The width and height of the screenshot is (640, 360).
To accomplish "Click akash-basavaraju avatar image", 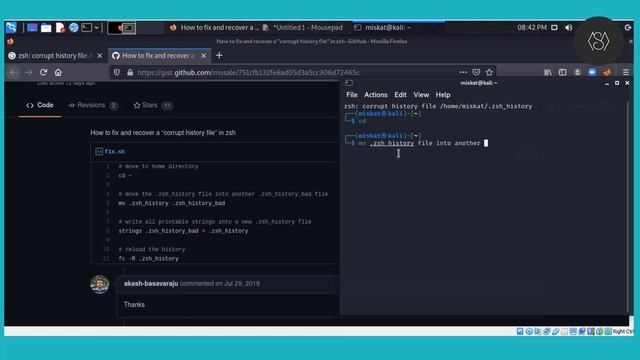I will coord(100,284).
